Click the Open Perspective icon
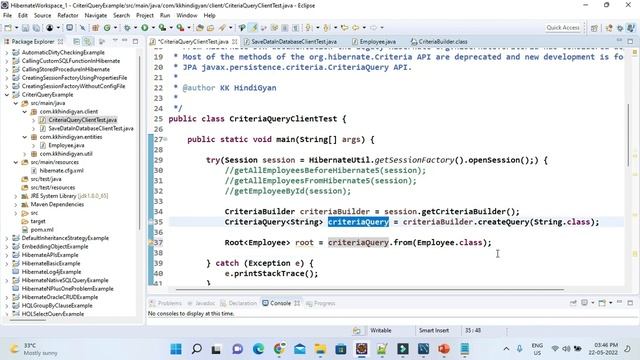This screenshot has width=640, height=360. (594, 28)
